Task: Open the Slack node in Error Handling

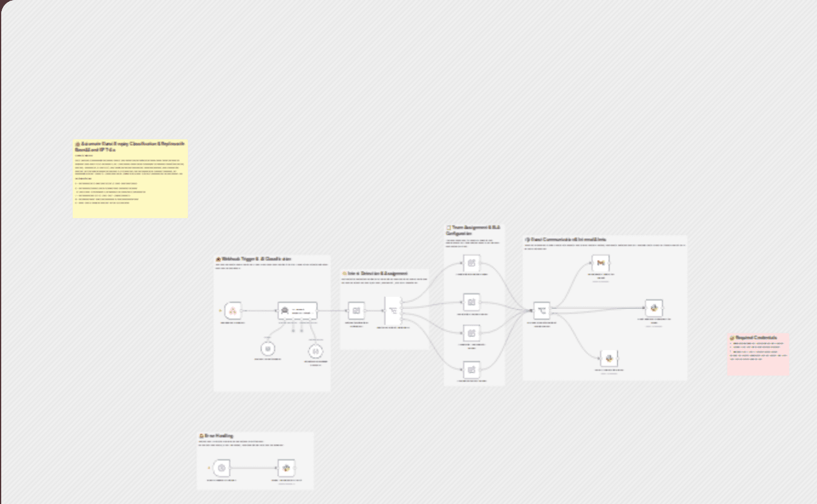Action: click(x=287, y=468)
